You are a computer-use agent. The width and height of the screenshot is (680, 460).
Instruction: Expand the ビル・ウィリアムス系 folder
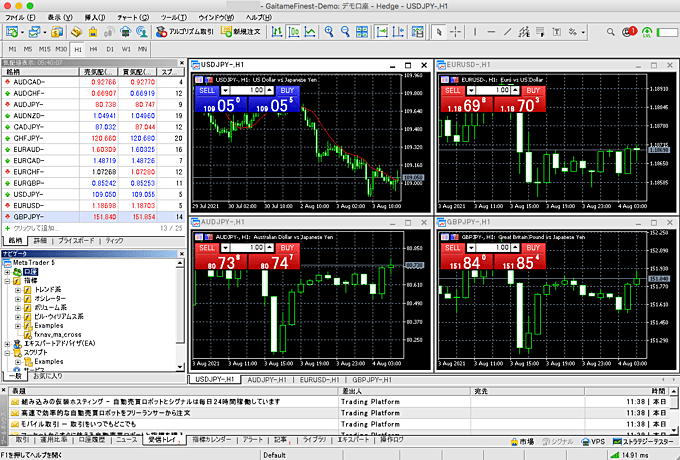pyautogui.click(x=18, y=317)
